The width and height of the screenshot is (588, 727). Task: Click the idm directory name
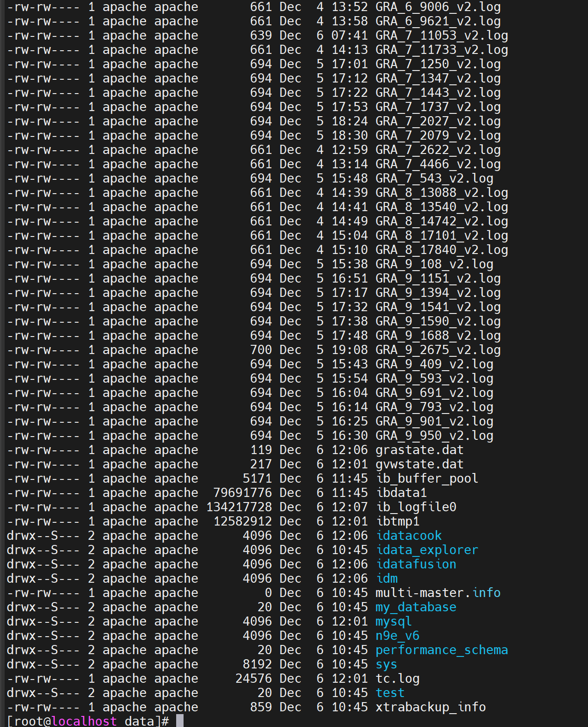pos(386,579)
